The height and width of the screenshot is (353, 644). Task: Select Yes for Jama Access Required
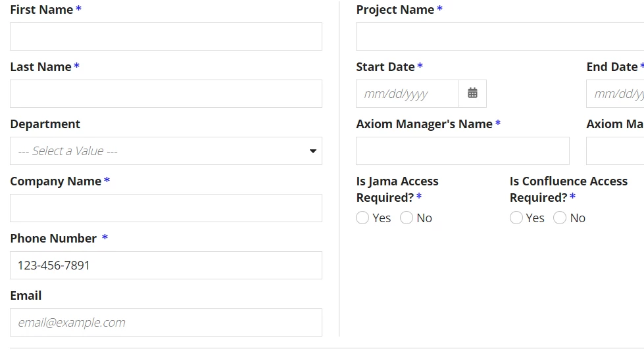tap(362, 218)
